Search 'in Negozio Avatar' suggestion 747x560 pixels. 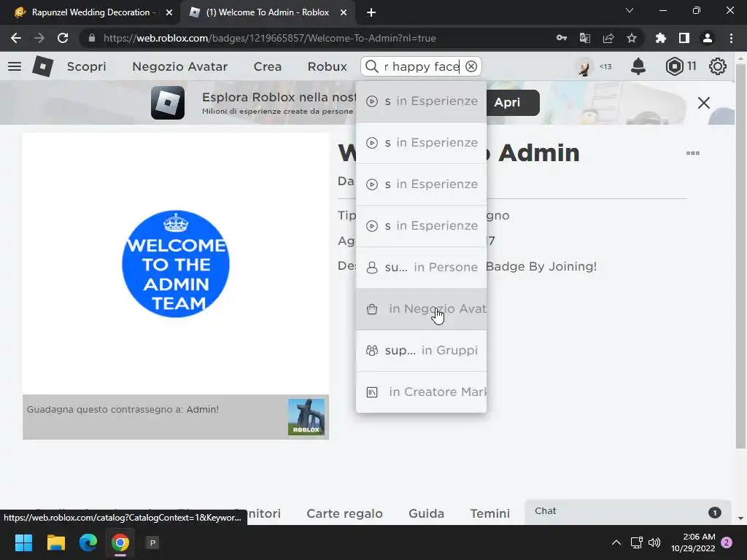tap(421, 309)
